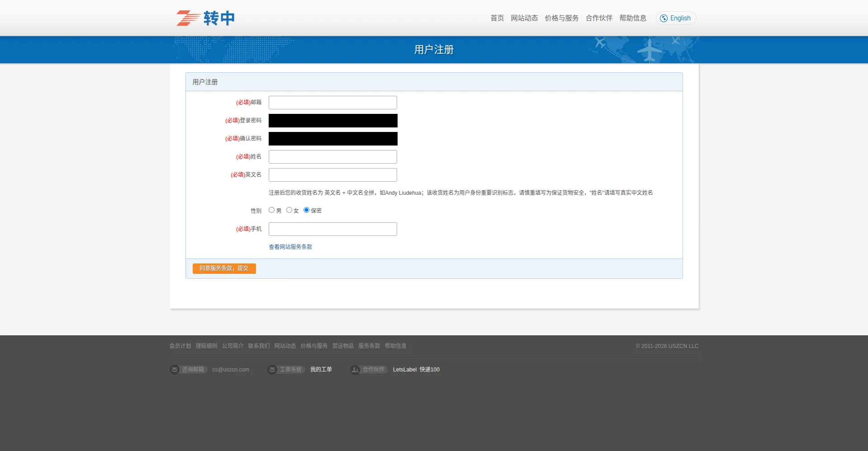The width and height of the screenshot is (868, 451).
Task: Click the envelope icon next to 咨询邮箱
Action: tap(175, 370)
